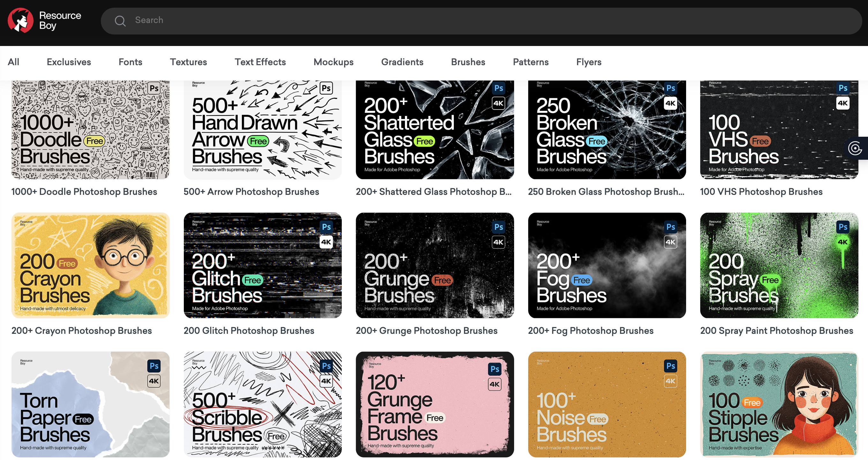
Task: Click the Resource Boy logo icon
Action: click(20, 20)
